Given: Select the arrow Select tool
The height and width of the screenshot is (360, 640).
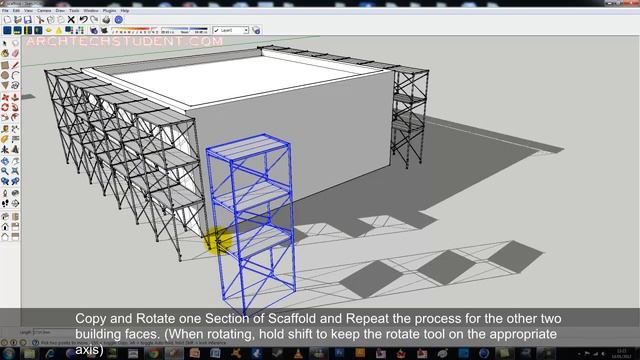Looking at the screenshot, I should pos(5,43).
